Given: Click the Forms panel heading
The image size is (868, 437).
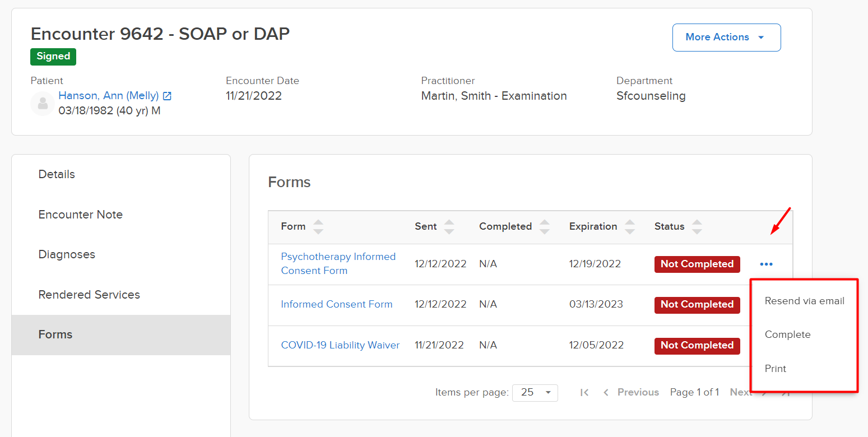Looking at the screenshot, I should point(289,183).
